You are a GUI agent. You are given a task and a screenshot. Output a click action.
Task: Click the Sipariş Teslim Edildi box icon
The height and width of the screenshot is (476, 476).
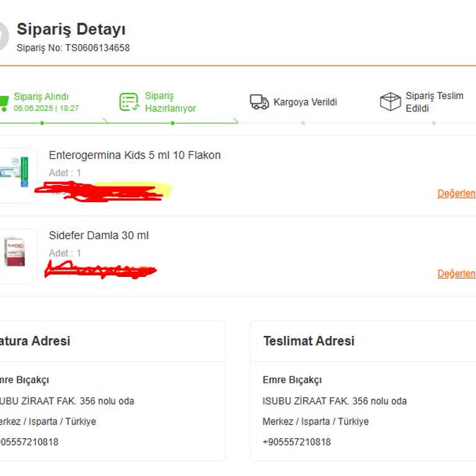click(x=390, y=102)
